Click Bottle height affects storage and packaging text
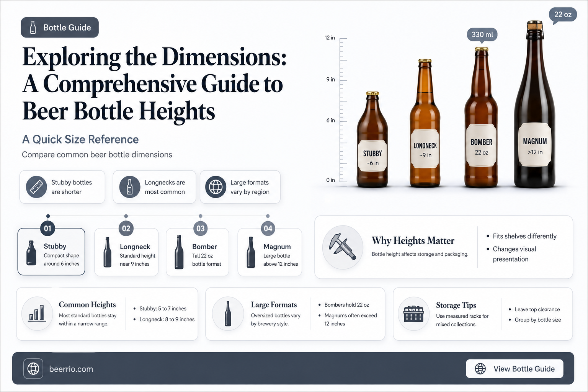This screenshot has width=588, height=392. coord(420,254)
